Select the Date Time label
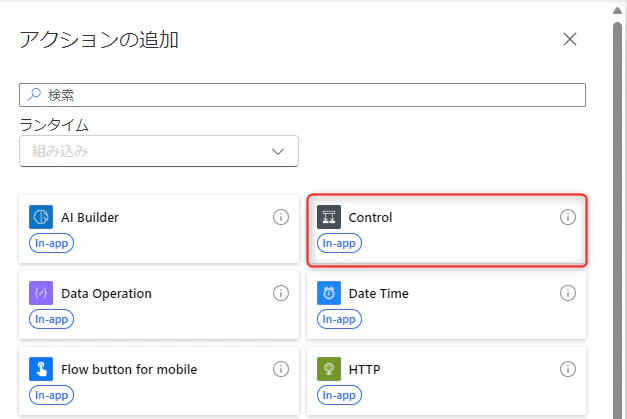This screenshot has height=419, width=627. tap(379, 293)
